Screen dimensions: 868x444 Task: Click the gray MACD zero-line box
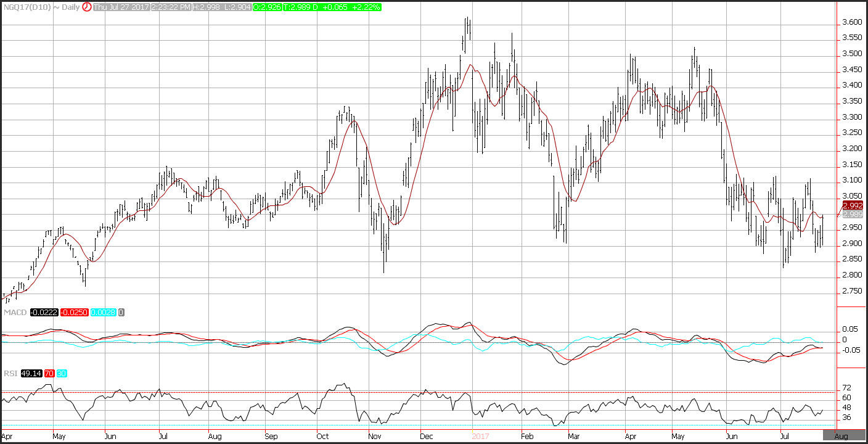[x=121, y=313]
